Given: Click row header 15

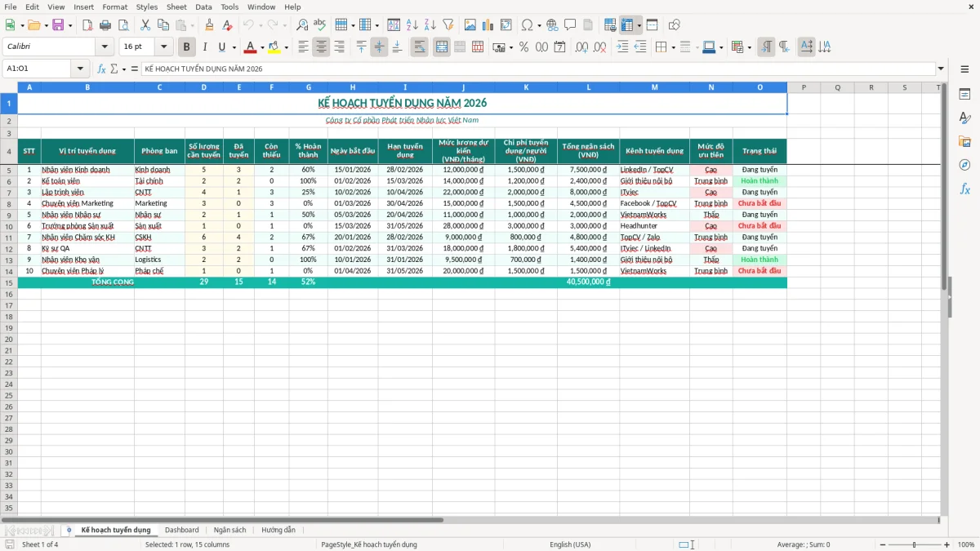Looking at the screenshot, I should pyautogui.click(x=9, y=282).
